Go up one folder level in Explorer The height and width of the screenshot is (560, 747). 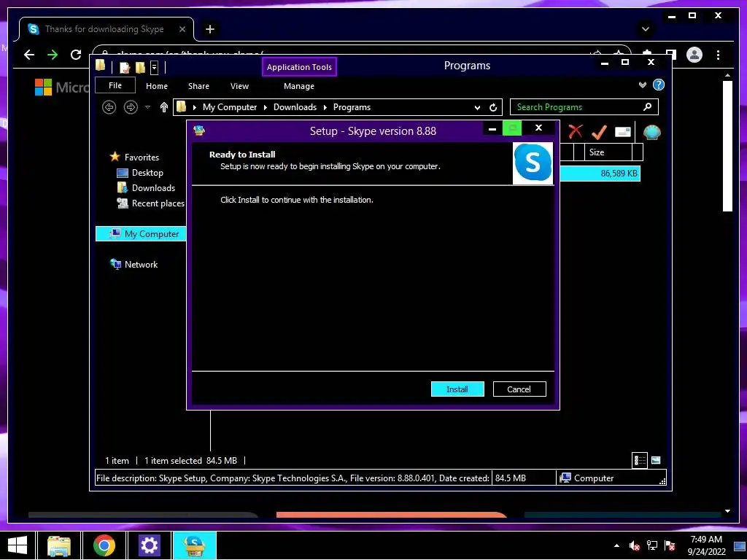(164, 107)
